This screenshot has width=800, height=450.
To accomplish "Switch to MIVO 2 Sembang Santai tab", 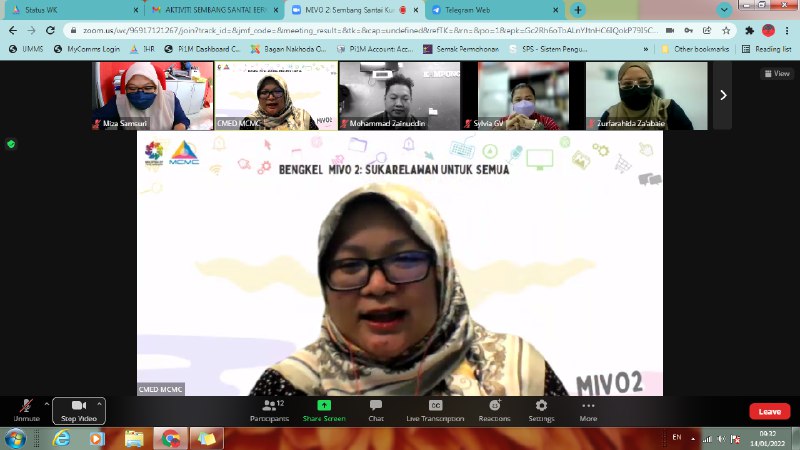I will coord(355,10).
